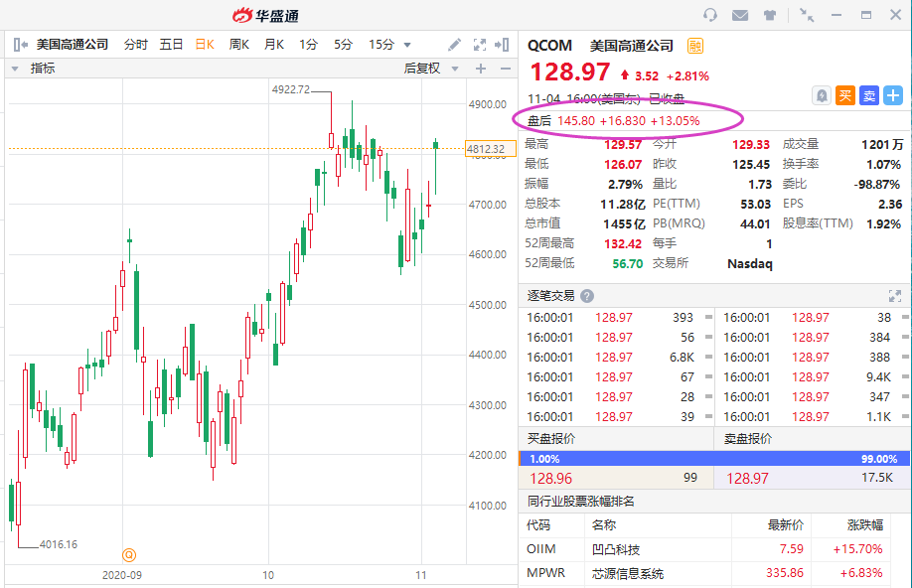The image size is (912, 588).
Task: Click the 股息率(TTM) 1.92% value
Action: coord(883,223)
